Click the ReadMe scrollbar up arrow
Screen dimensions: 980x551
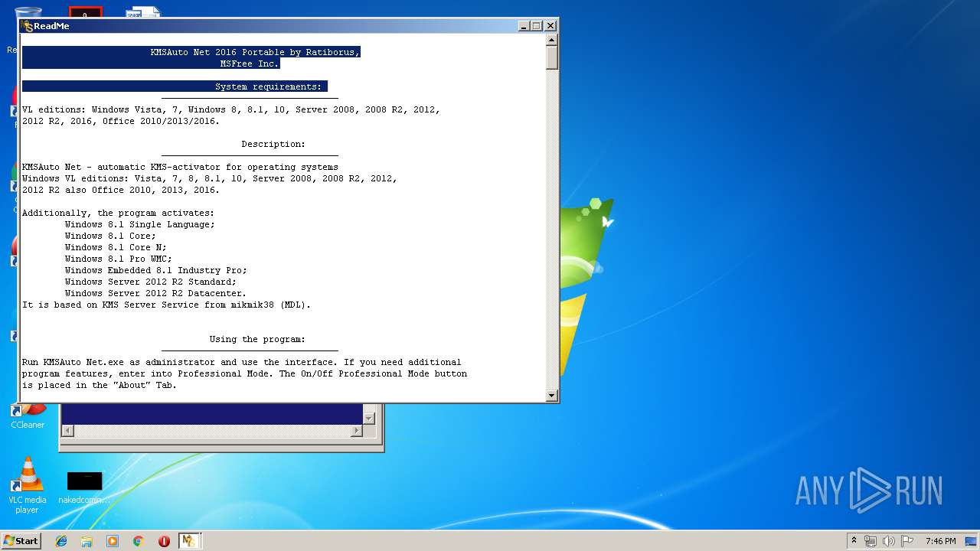(x=552, y=39)
